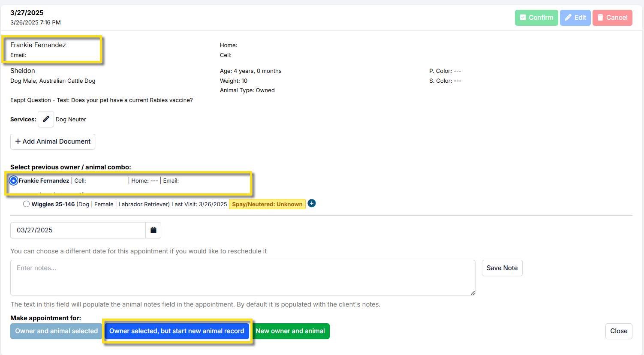Click into the Enter notes text area
Screen dimensions: 644x355
tap(242, 277)
